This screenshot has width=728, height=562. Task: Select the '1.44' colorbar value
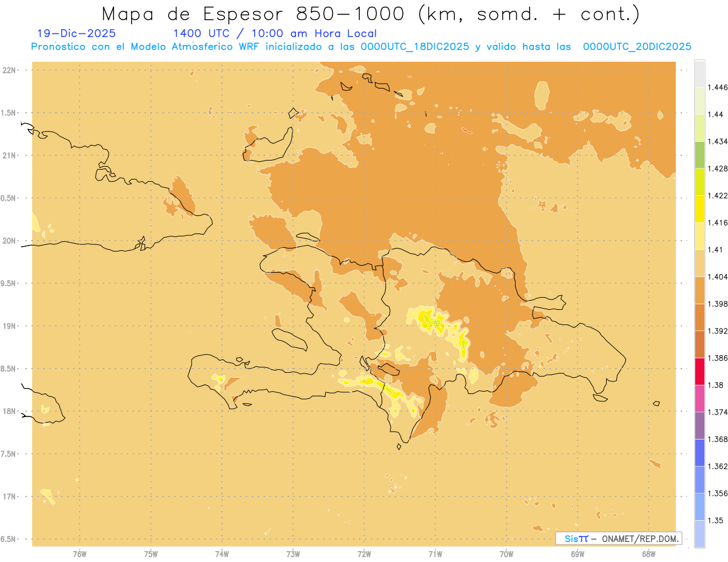coord(716,114)
